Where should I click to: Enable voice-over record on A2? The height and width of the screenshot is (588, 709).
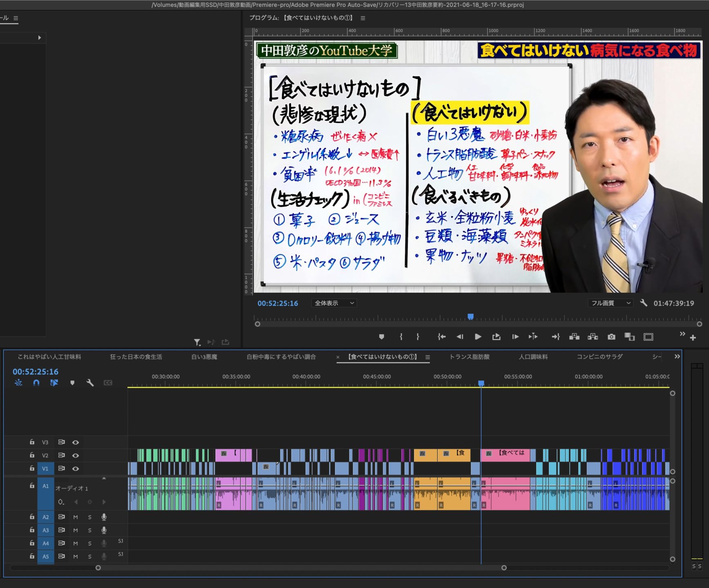(x=104, y=517)
